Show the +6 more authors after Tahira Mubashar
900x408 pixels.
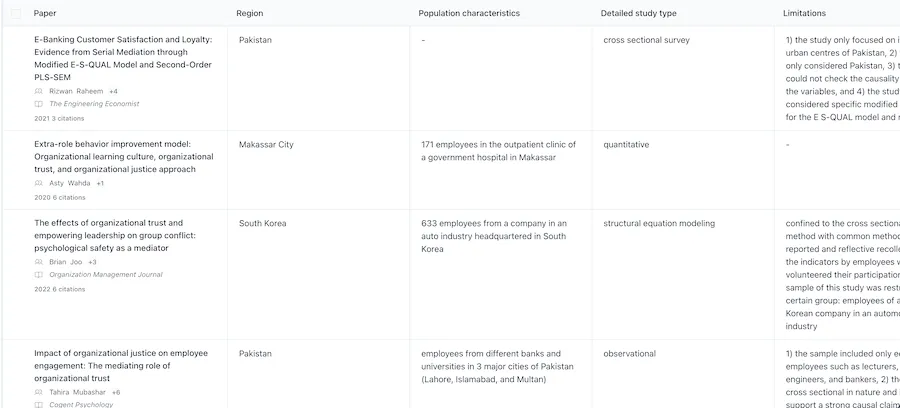pyautogui.click(x=116, y=393)
